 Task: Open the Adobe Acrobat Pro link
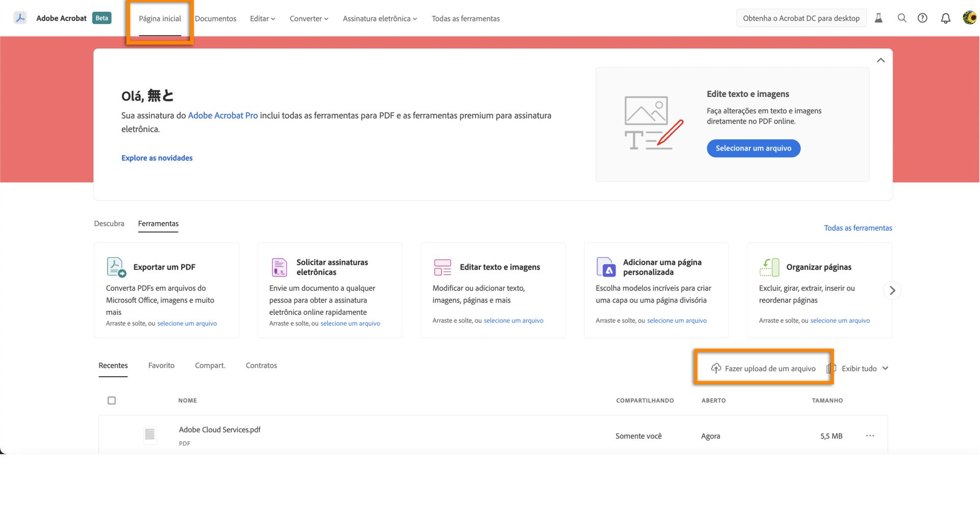(223, 115)
